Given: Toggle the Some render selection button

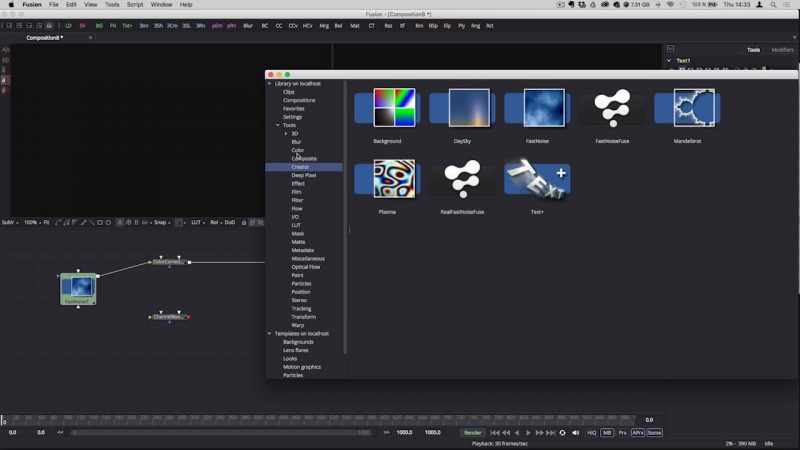Looking at the screenshot, I should coord(654,433).
